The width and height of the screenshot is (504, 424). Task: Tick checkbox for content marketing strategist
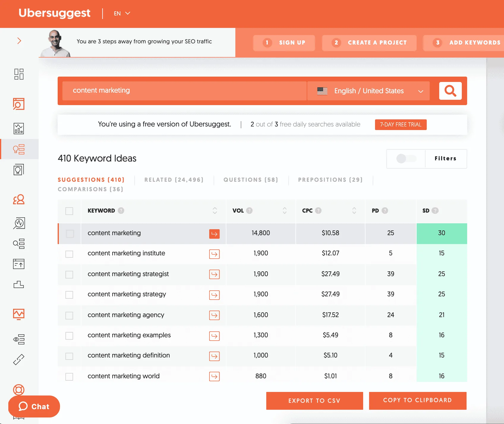tap(69, 275)
